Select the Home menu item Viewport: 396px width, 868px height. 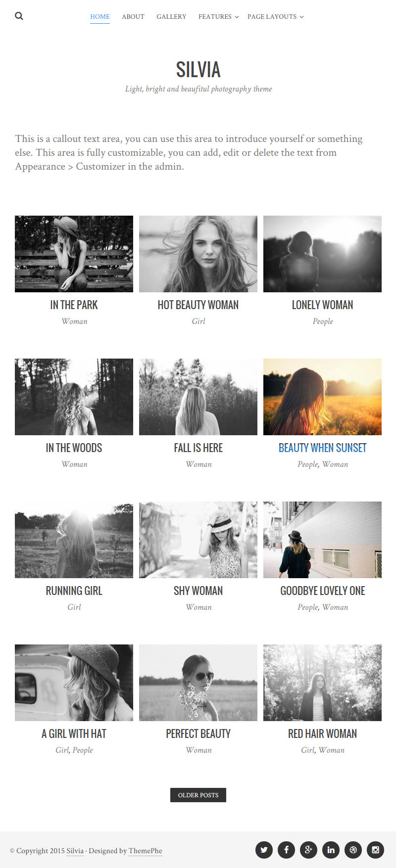point(100,17)
